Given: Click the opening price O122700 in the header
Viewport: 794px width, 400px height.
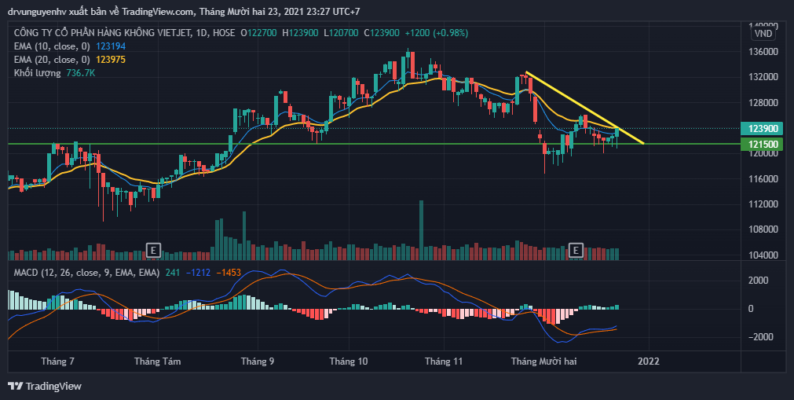Looking at the screenshot, I should (259, 33).
